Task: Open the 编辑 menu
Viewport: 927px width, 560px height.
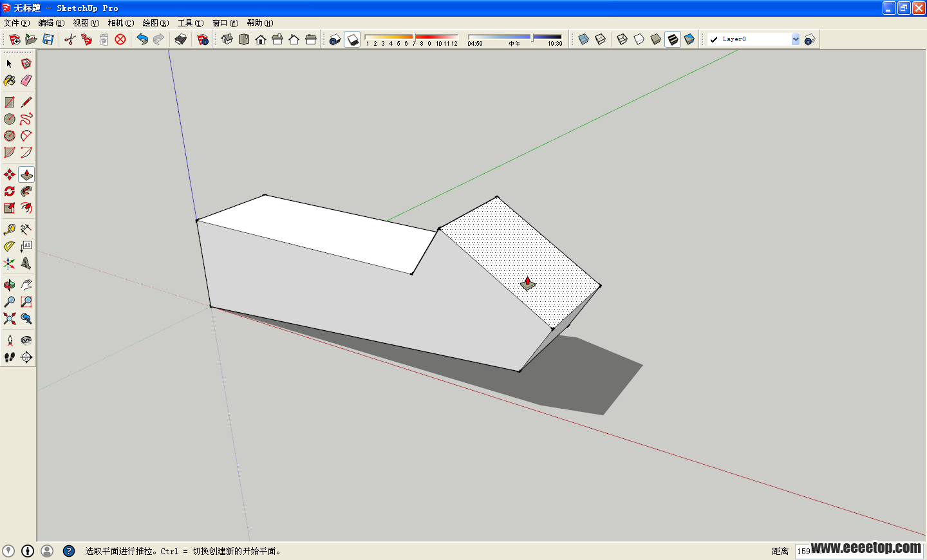Action: [51, 23]
